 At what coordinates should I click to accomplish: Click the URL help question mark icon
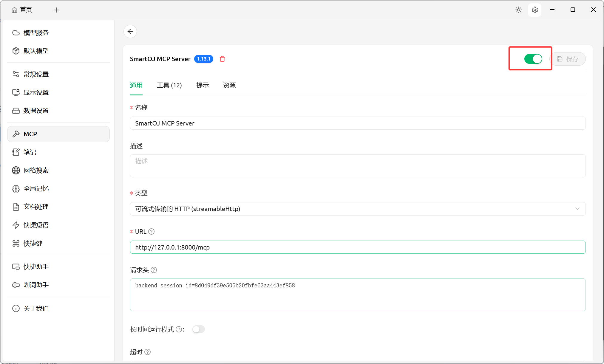point(152,232)
